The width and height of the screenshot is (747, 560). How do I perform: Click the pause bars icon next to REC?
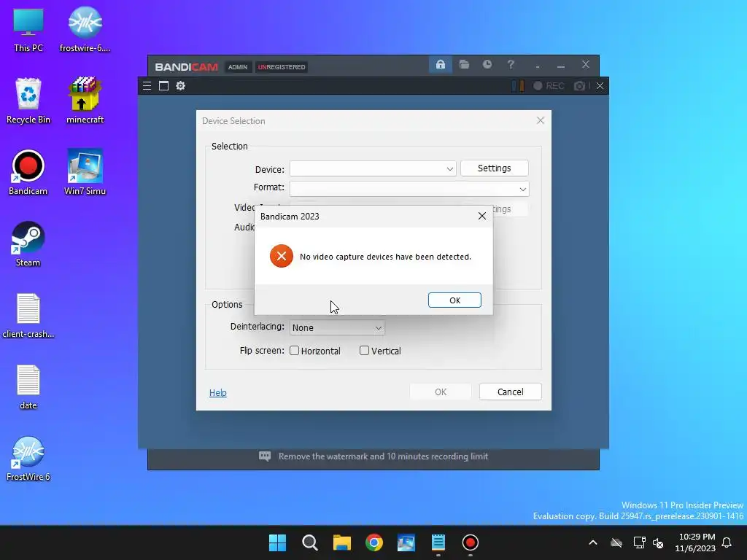pyautogui.click(x=518, y=86)
